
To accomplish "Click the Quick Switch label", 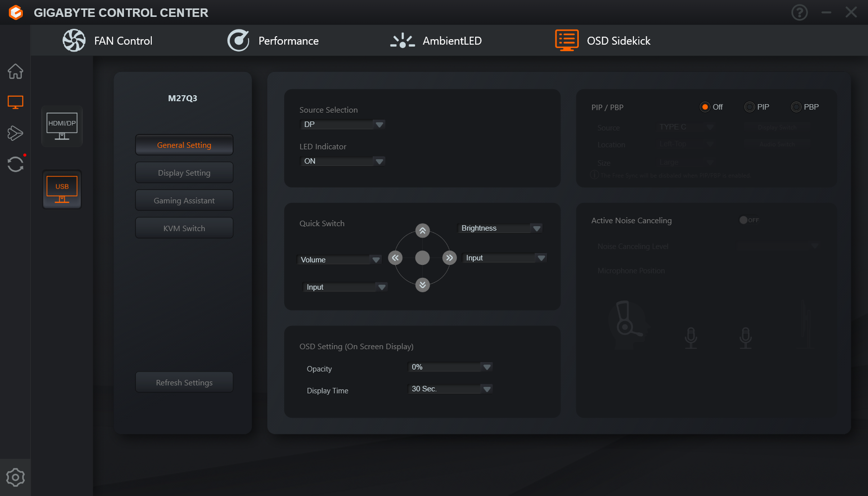I will 322,224.
